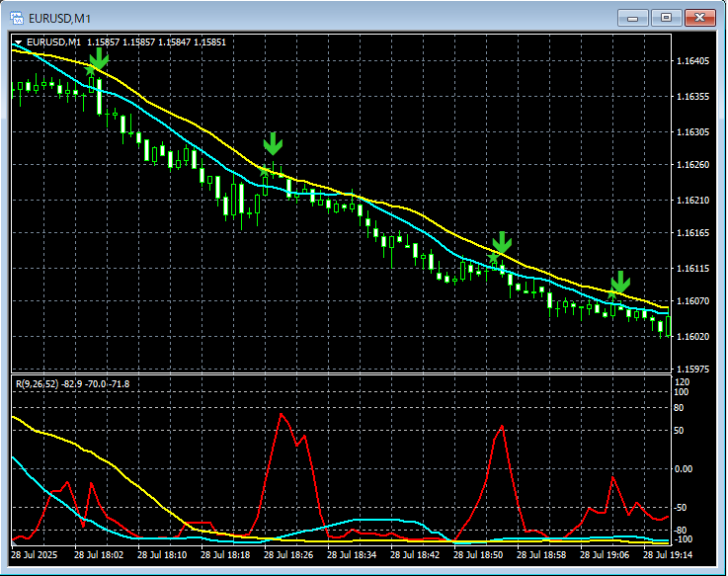Click the EURUSD,M1 chart window icon
This screenshot has width=728, height=576.
[x=17, y=18]
